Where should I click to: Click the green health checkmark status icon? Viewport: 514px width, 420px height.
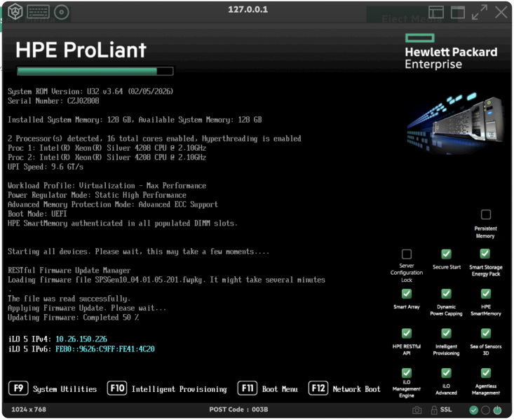point(473,410)
